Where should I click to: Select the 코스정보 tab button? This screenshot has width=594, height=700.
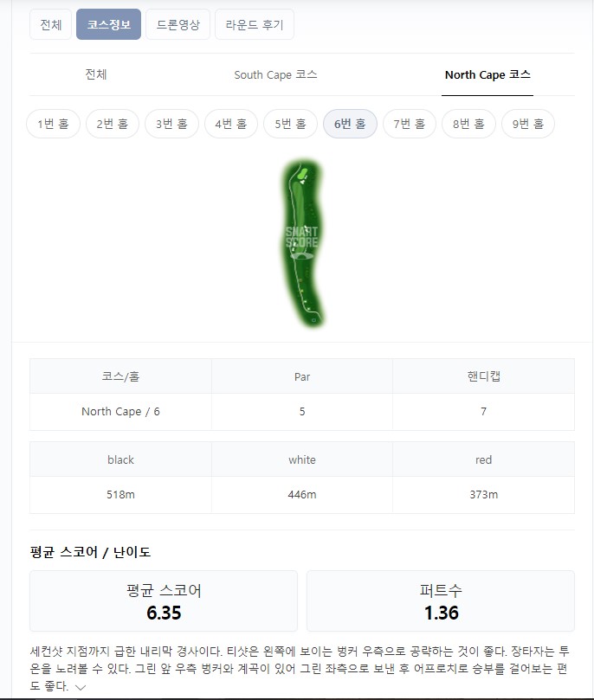(x=108, y=24)
